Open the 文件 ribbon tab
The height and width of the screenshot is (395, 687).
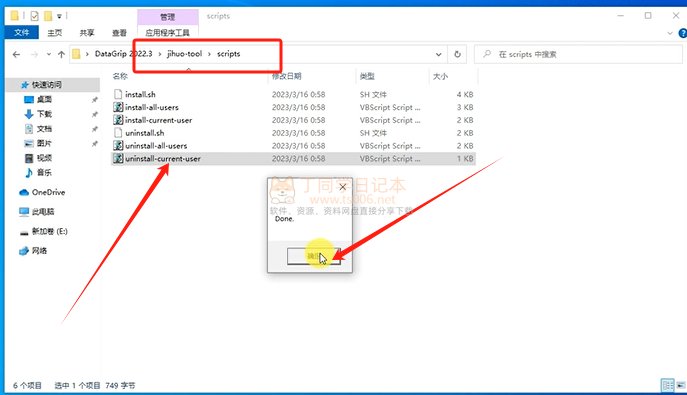[21, 32]
